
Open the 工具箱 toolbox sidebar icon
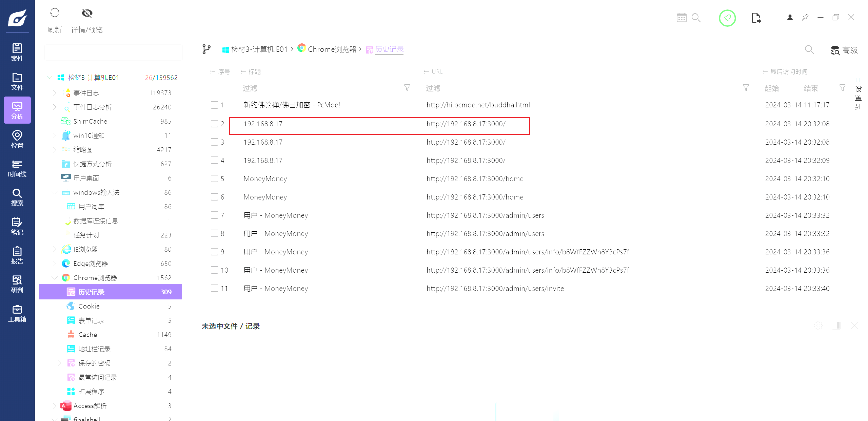(x=17, y=313)
